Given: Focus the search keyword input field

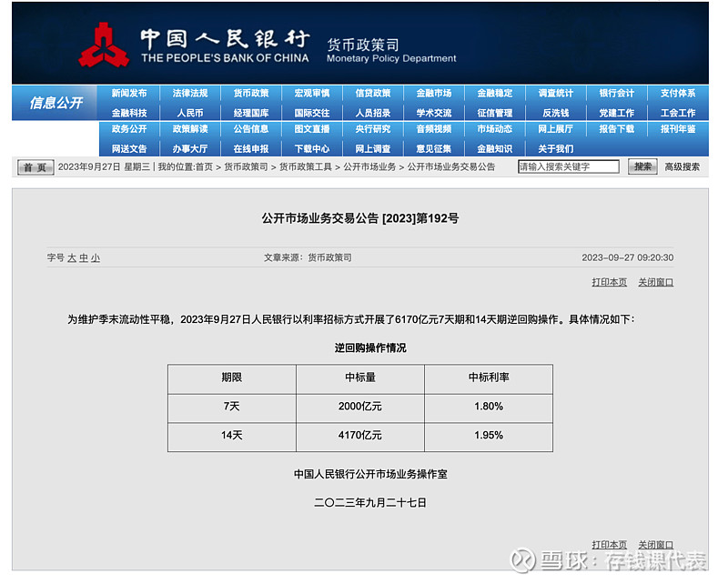Looking at the screenshot, I should click(x=569, y=166).
